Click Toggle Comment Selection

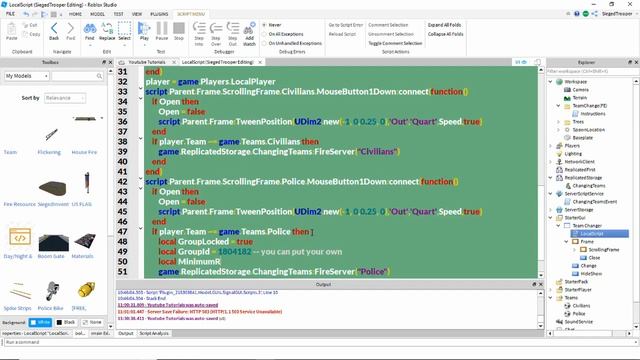(395, 43)
